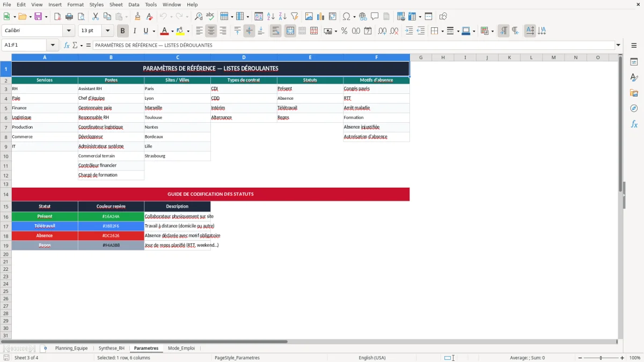Click row 14 header
644x362 pixels.
coord(6,194)
